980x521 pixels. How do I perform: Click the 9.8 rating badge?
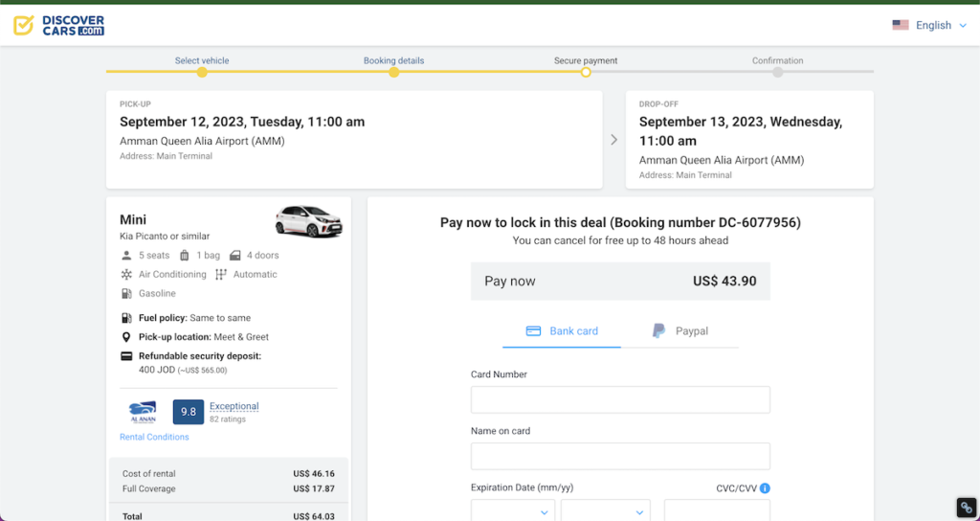point(189,412)
